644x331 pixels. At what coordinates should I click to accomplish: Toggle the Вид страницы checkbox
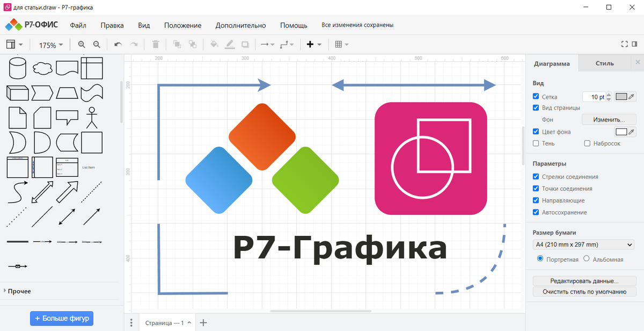[x=536, y=107]
